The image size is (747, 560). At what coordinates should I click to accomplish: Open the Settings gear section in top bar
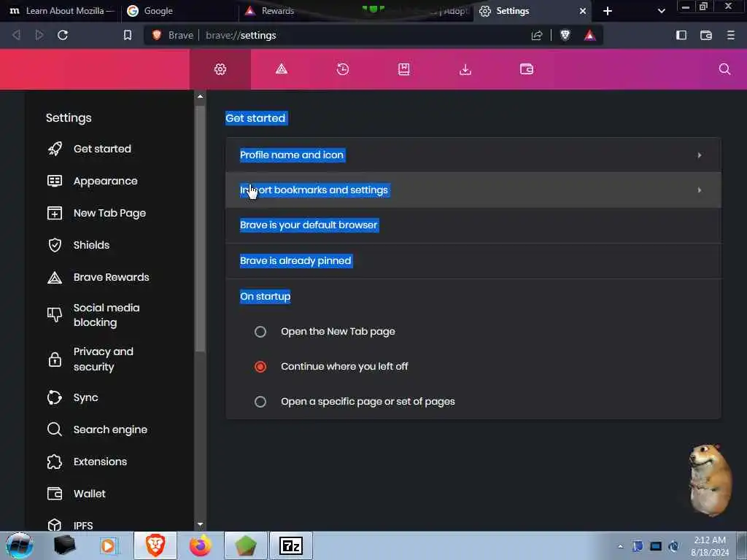pyautogui.click(x=220, y=69)
